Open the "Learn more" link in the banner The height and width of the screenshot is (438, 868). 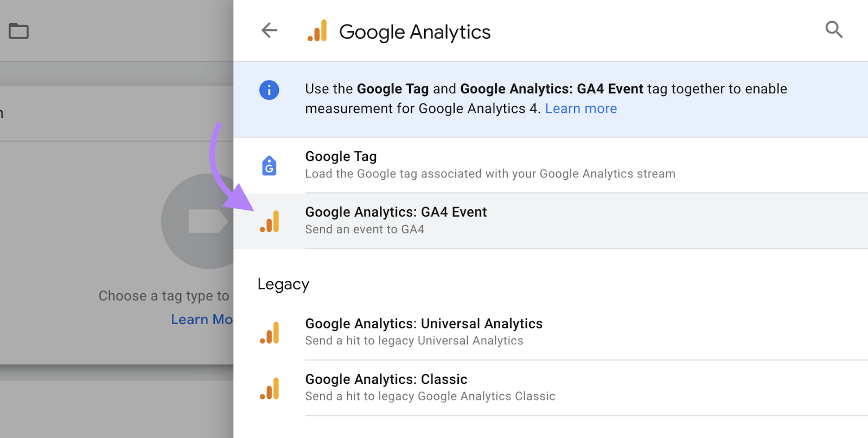click(x=580, y=108)
